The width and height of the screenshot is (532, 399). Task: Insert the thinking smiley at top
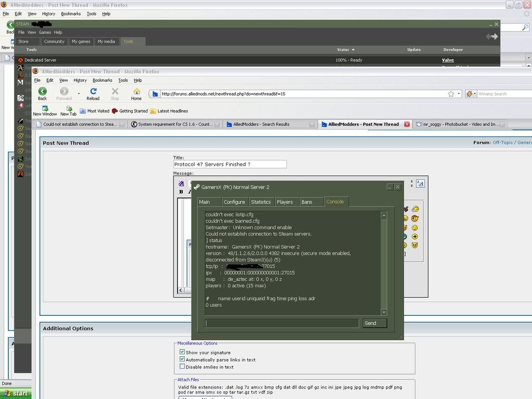click(x=415, y=209)
